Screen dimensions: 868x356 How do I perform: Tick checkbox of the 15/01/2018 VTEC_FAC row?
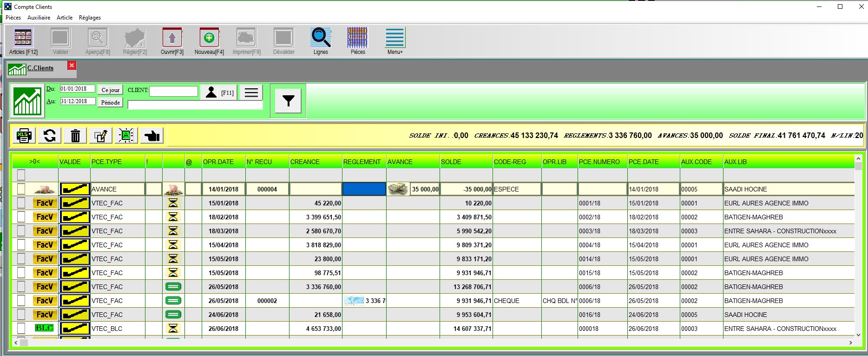[x=21, y=203]
